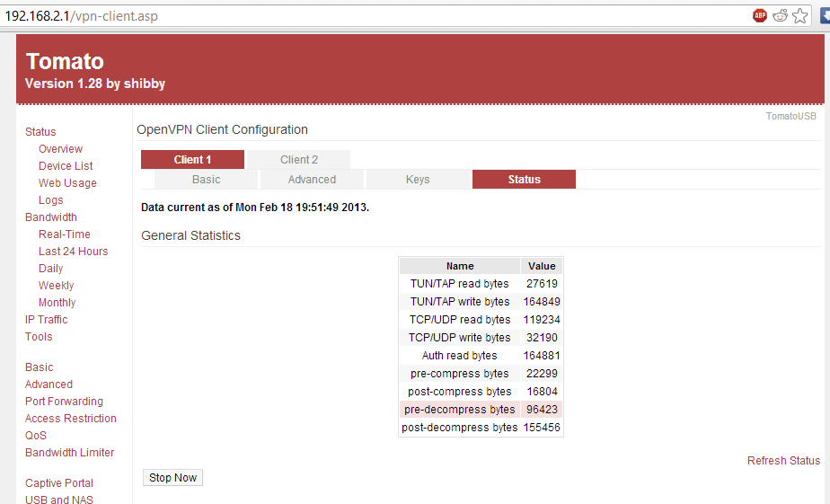This screenshot has width=830, height=504.
Task: Open QoS section
Action: [x=35, y=436]
